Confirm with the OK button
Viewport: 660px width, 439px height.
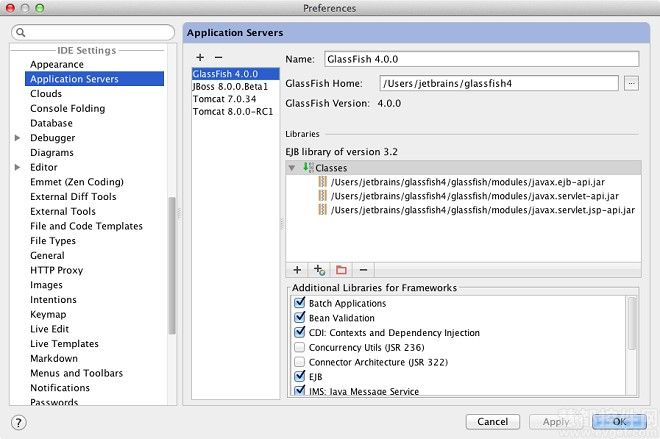(619, 422)
